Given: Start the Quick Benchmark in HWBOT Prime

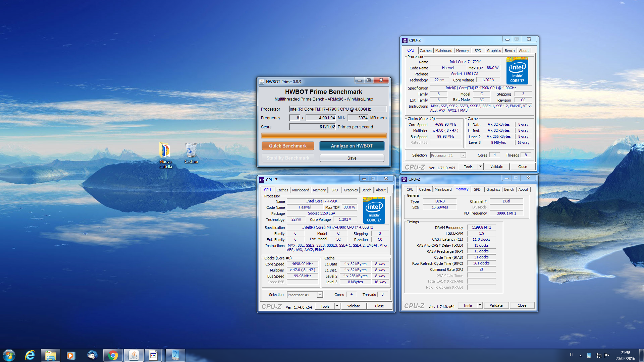Looking at the screenshot, I should [x=288, y=146].
